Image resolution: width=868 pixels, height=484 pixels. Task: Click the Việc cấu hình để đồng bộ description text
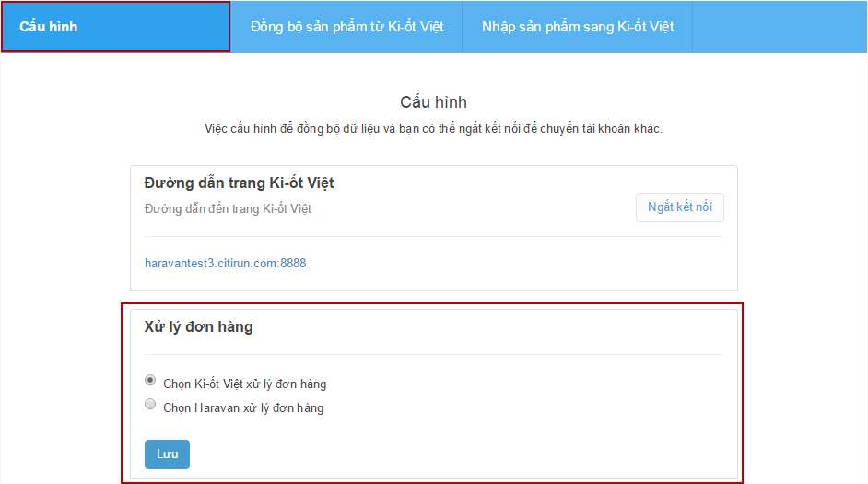tap(433, 128)
